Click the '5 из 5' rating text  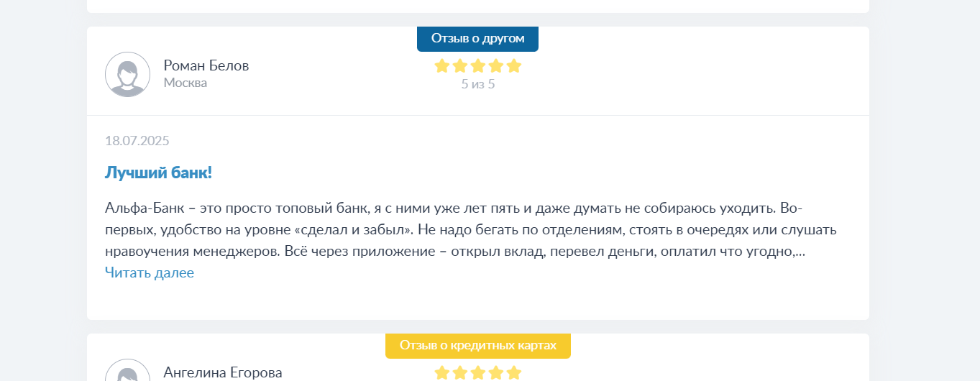coord(478,84)
